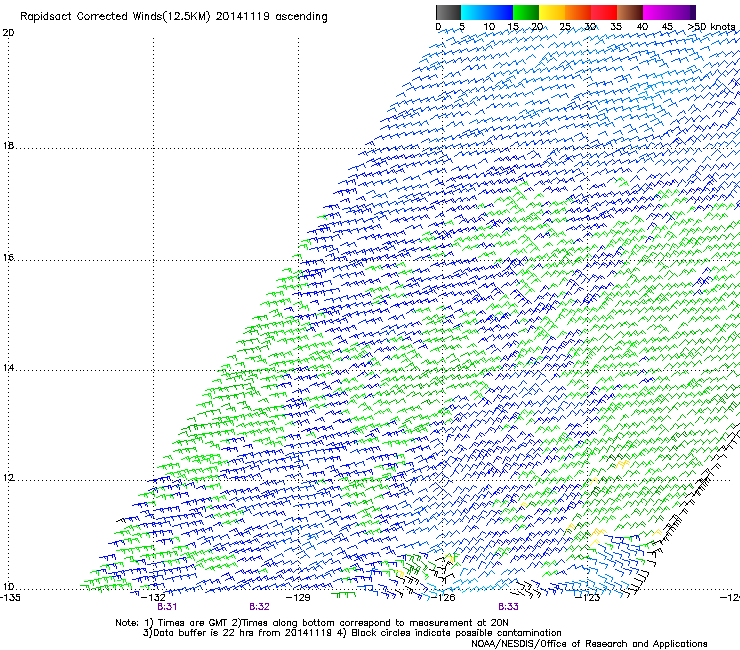Click the legend tick label '10'

pyautogui.click(x=489, y=26)
